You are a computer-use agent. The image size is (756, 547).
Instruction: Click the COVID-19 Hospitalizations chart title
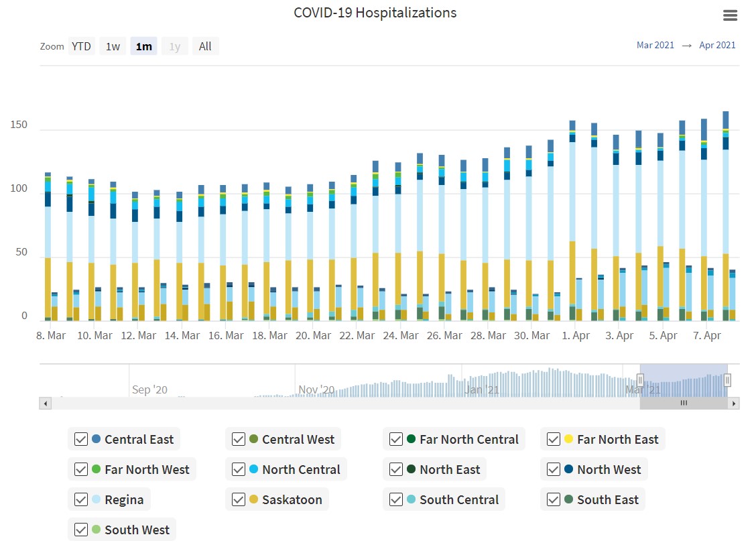click(x=375, y=13)
